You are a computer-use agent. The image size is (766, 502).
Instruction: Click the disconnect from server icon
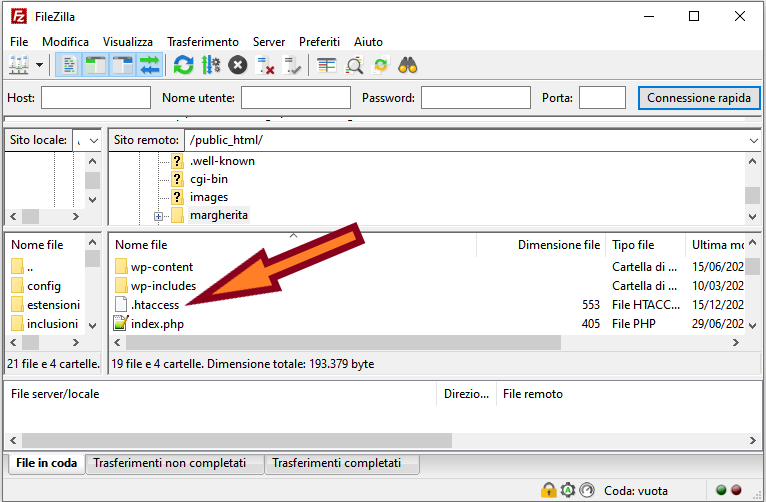[x=265, y=65]
